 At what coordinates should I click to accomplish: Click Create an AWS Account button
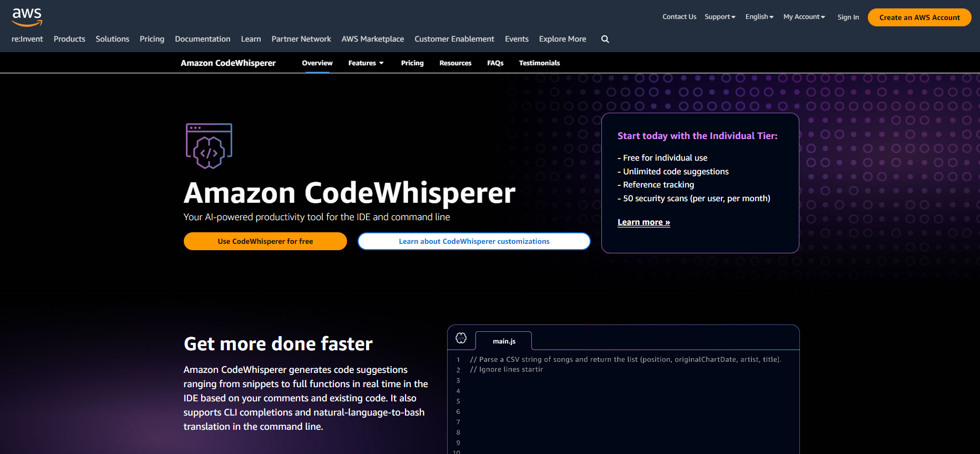[x=919, y=17]
